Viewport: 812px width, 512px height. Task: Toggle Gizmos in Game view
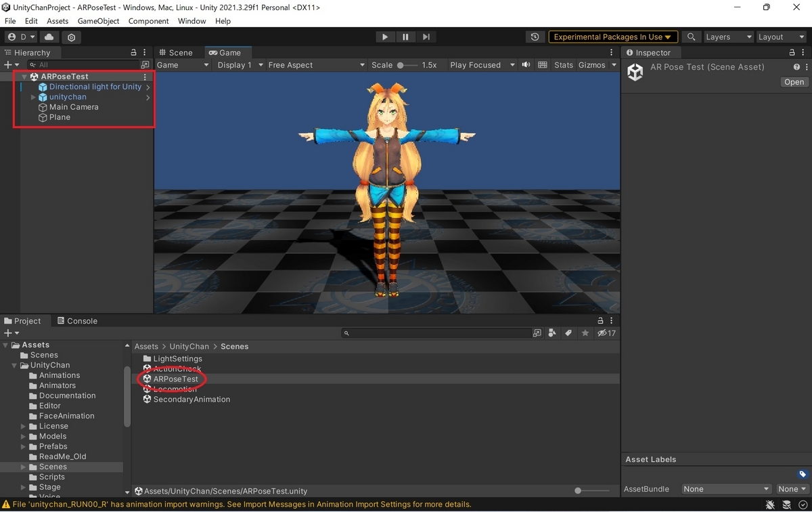pyautogui.click(x=592, y=65)
